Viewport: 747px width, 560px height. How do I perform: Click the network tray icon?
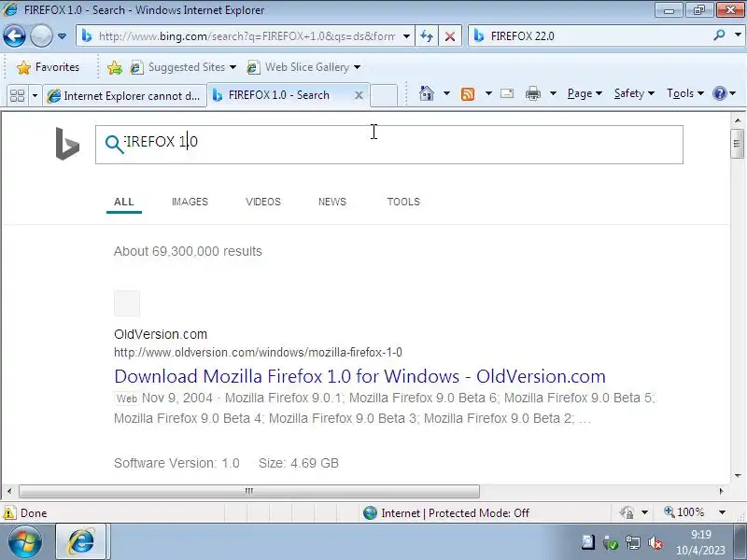(x=634, y=543)
